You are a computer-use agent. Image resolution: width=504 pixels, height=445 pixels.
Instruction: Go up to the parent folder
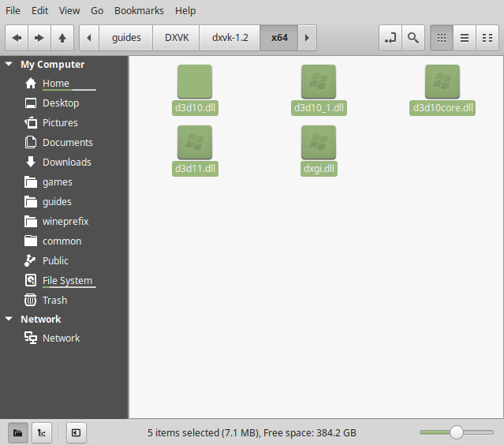coord(62,38)
